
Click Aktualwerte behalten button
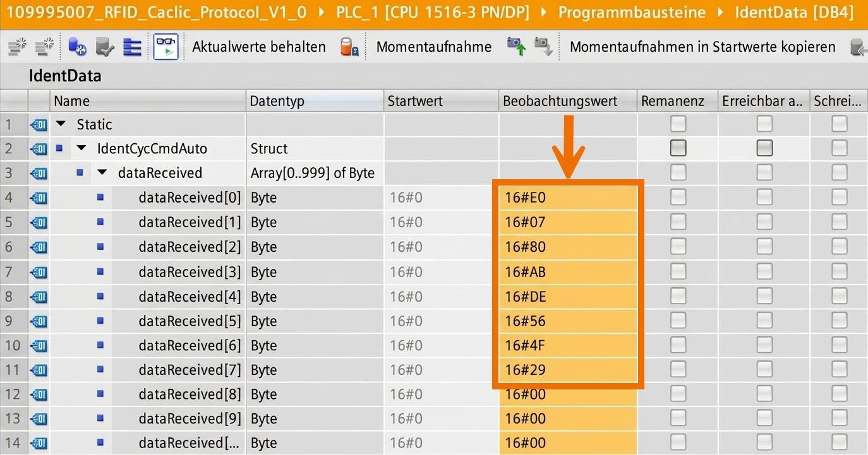click(259, 47)
